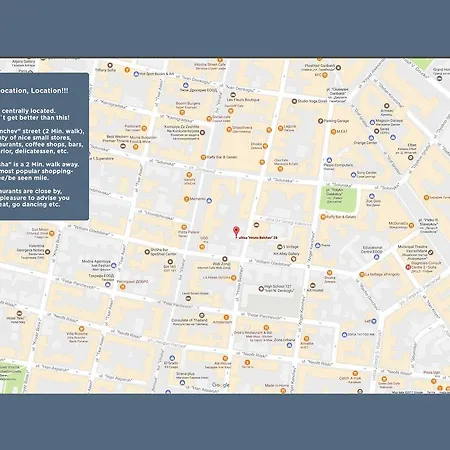Click the Educational Centre shop icon

[376, 257]
